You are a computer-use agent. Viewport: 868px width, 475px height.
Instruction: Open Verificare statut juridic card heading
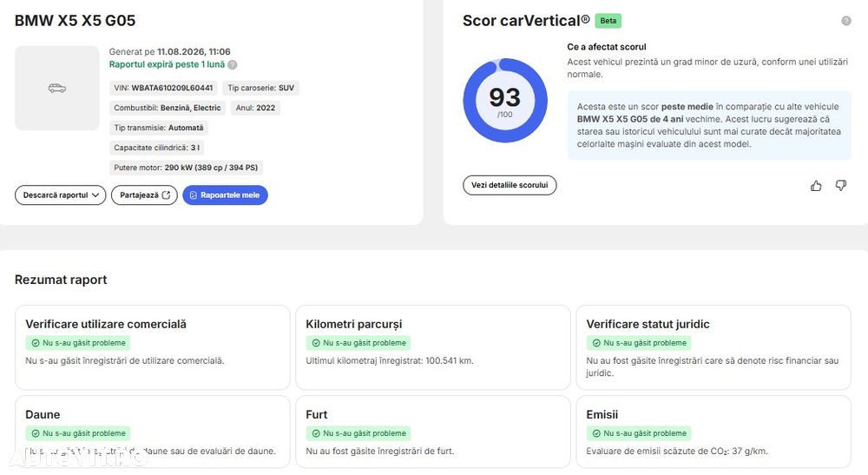tap(648, 324)
